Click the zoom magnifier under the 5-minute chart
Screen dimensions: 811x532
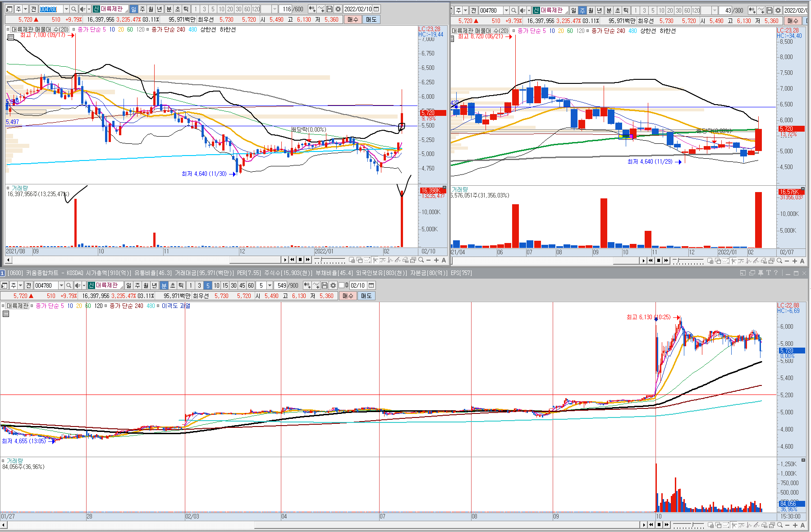(x=779, y=525)
